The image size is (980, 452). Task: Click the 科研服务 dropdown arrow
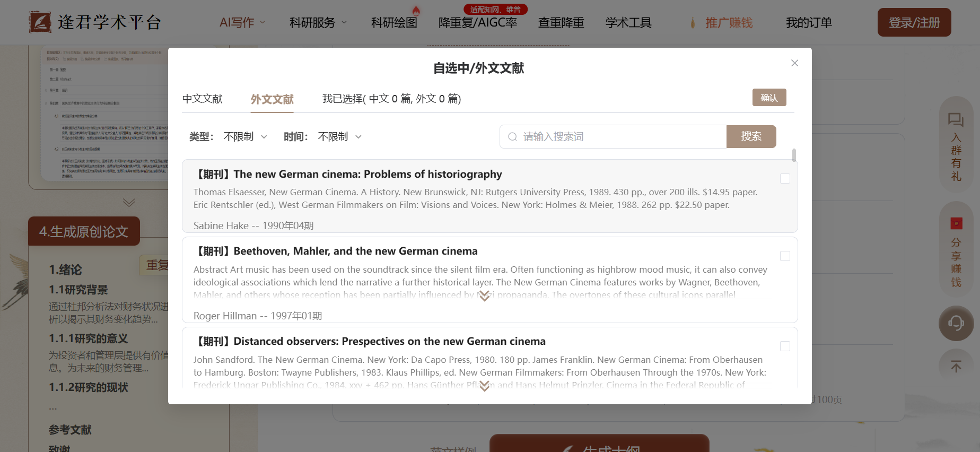[x=344, y=22]
